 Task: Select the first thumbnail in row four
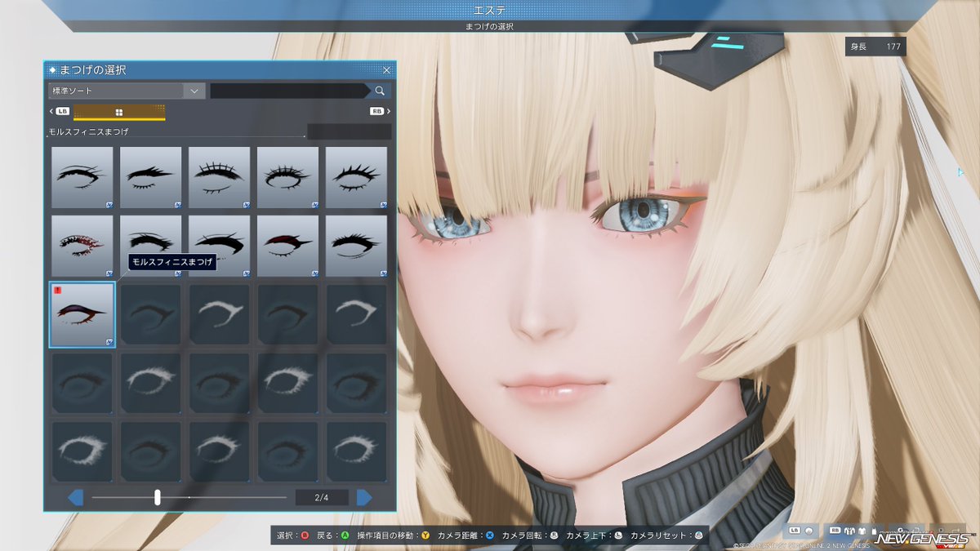pos(82,383)
